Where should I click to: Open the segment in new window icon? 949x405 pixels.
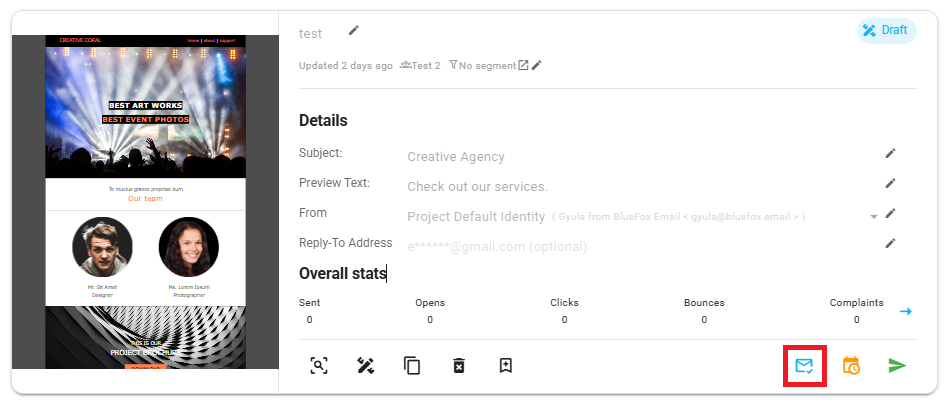pyautogui.click(x=524, y=65)
